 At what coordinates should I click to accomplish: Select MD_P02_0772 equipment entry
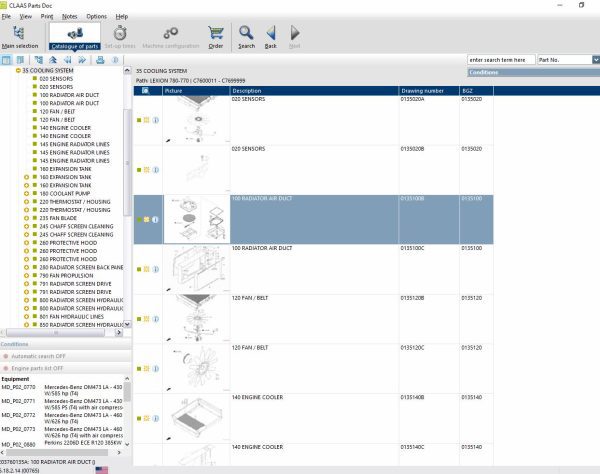coord(62,418)
